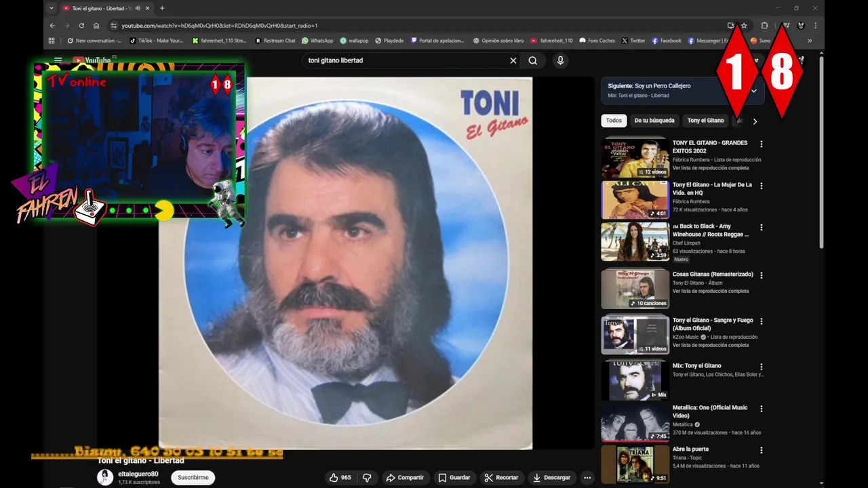Open options for Cosas Gitanas album
Viewport: 868px width, 488px height.
coord(762,275)
